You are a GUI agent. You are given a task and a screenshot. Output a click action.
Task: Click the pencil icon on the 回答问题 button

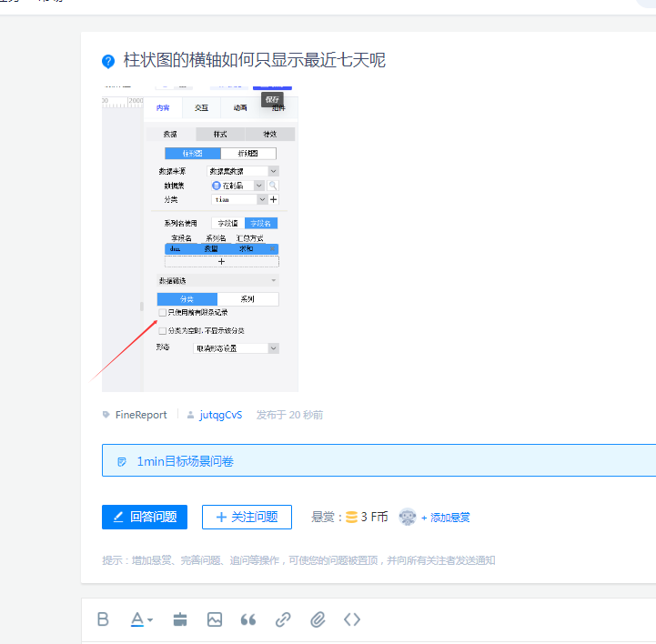pyautogui.click(x=118, y=517)
